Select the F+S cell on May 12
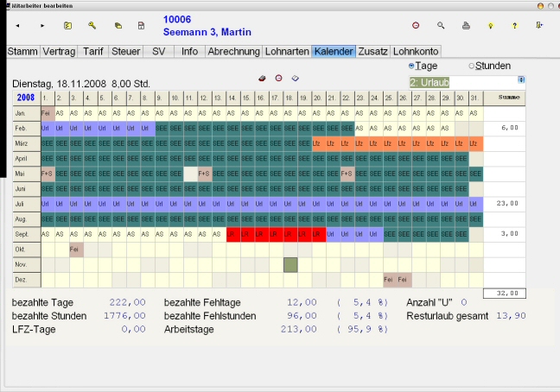Screen dimensions: 560x392 pos(205,174)
